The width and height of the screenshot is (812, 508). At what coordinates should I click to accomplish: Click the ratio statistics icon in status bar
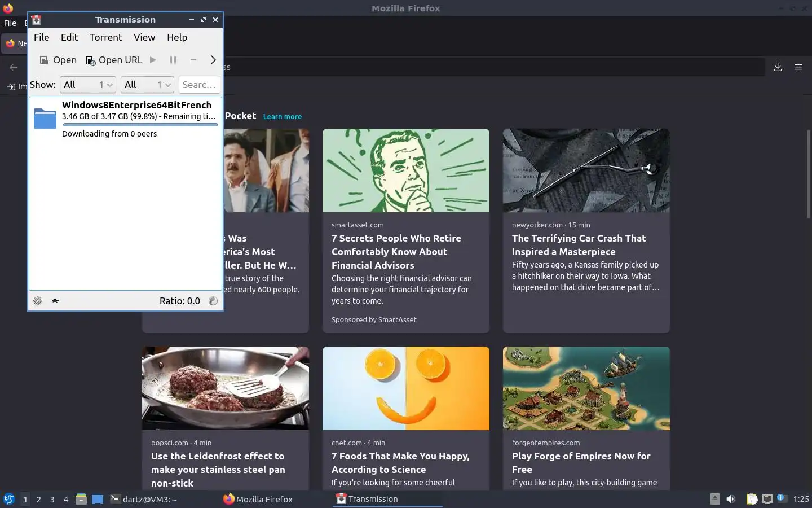[x=213, y=301]
